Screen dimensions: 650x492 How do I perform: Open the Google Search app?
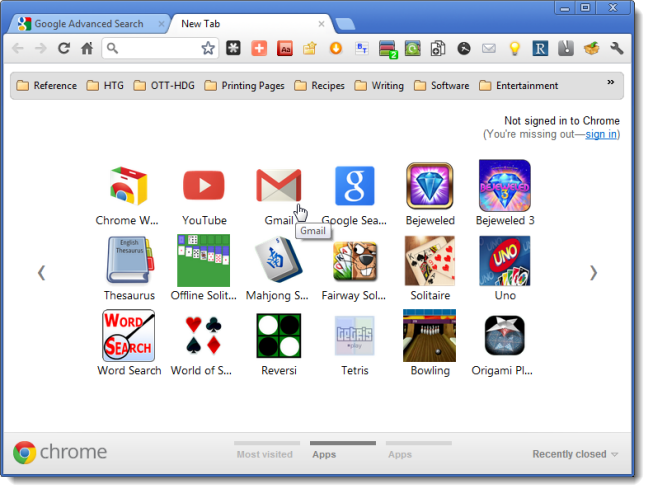354,185
